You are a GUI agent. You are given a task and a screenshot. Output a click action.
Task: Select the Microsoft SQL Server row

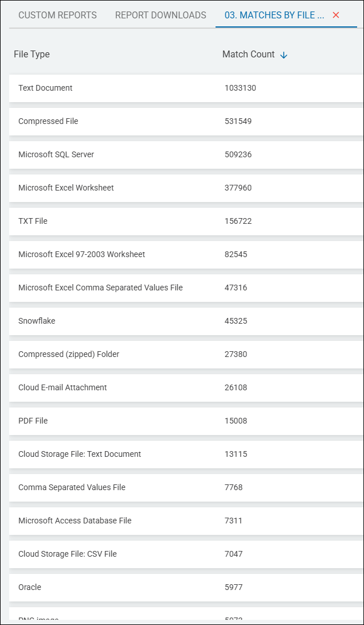point(56,155)
